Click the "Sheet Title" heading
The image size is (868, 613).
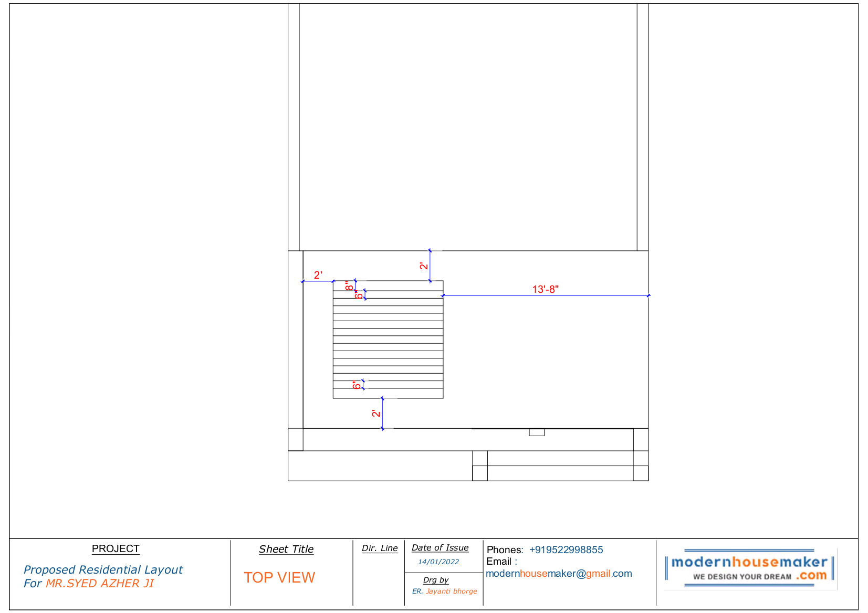pos(286,549)
